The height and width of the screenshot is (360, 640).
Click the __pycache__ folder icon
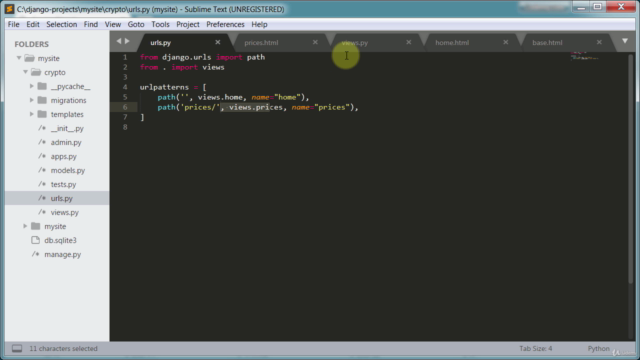pyautogui.click(x=42, y=86)
